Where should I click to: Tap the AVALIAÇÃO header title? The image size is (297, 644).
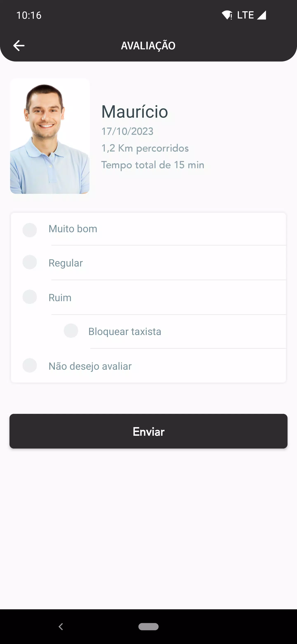(148, 45)
